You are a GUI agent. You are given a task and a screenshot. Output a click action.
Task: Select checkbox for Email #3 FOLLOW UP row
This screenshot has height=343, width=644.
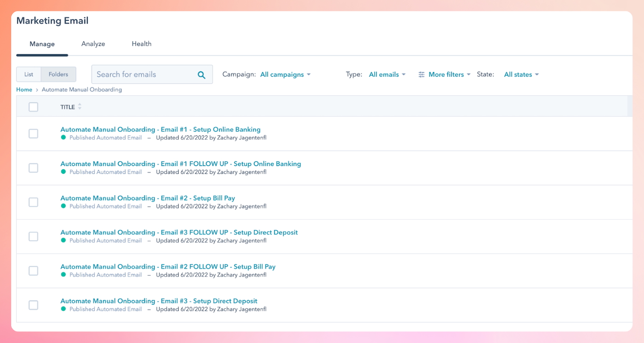pos(33,237)
